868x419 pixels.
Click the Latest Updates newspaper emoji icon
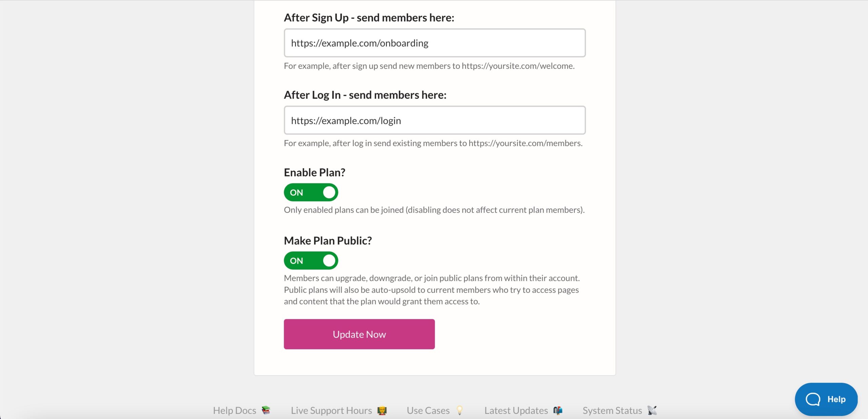point(558,410)
